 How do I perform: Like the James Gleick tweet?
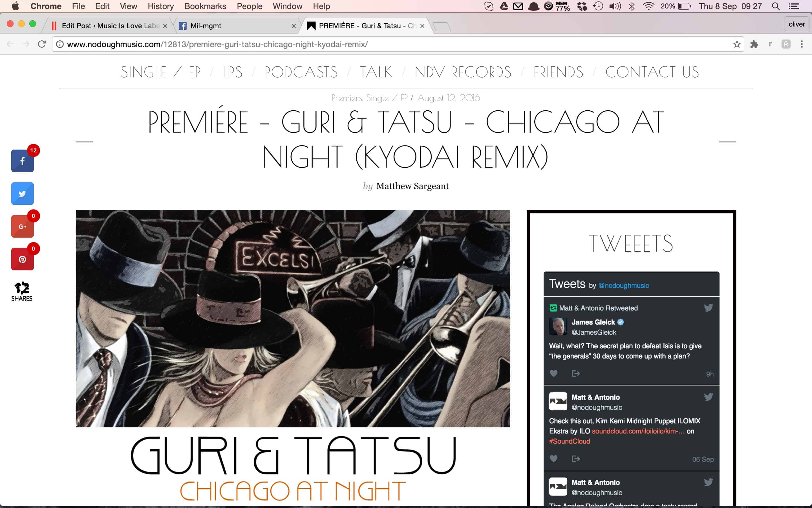pyautogui.click(x=554, y=373)
